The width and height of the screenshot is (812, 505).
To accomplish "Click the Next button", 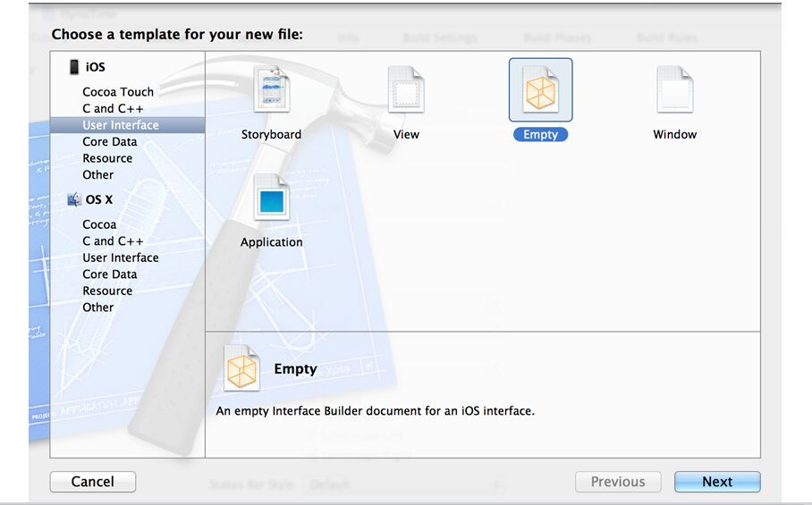I will pos(717,481).
